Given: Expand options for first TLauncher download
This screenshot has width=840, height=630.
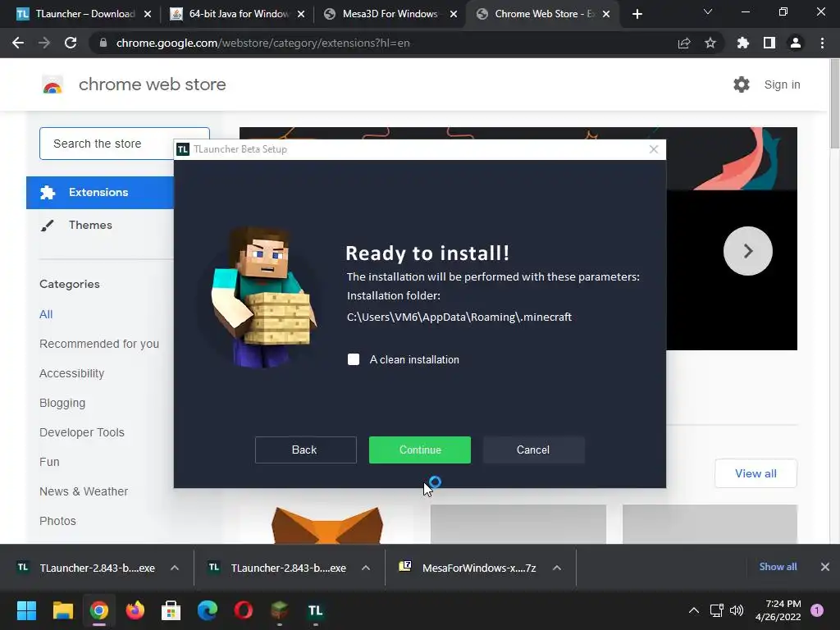Looking at the screenshot, I should click(x=175, y=568).
